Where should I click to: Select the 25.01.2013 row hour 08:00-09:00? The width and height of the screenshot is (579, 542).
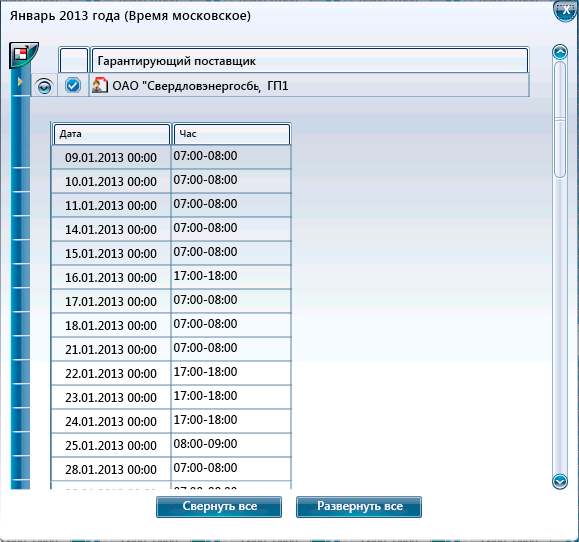click(x=231, y=445)
